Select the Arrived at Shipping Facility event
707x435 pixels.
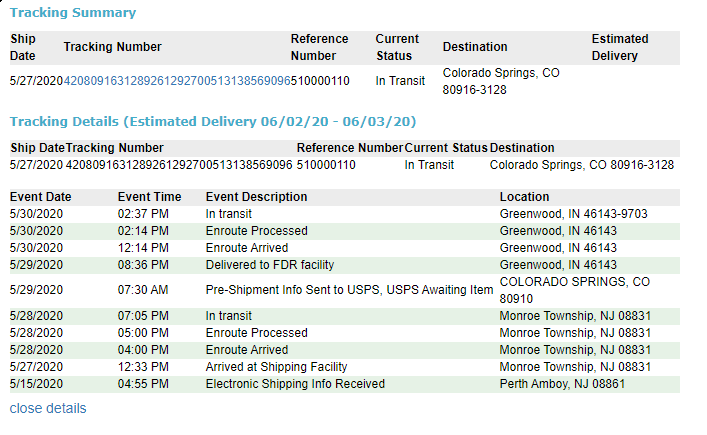(276, 367)
